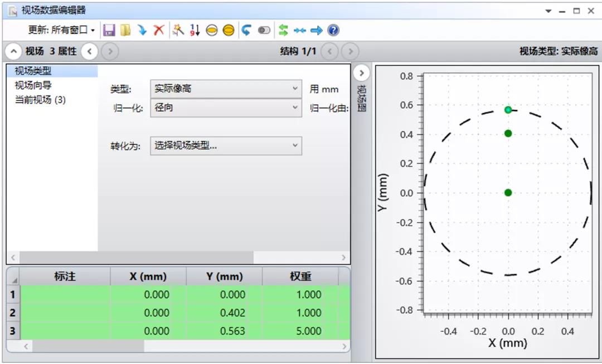Click the blue right arrow icon
This screenshot has width=602, height=364.
[317, 30]
